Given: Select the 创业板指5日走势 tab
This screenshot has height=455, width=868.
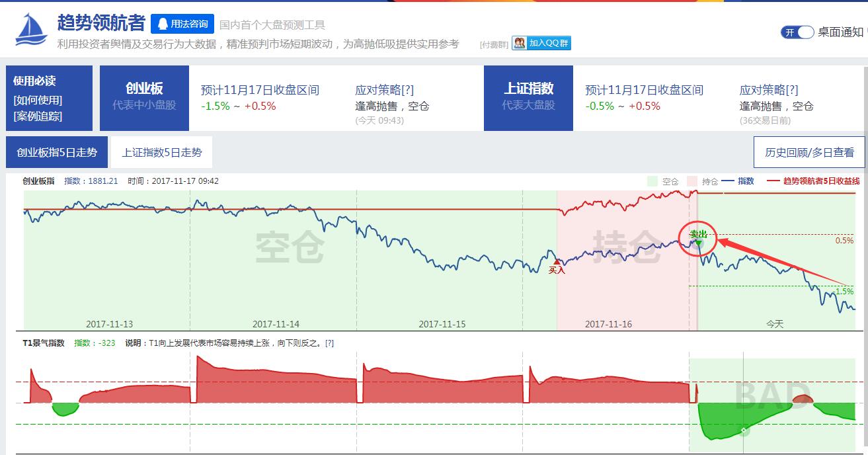Looking at the screenshot, I should point(57,152).
